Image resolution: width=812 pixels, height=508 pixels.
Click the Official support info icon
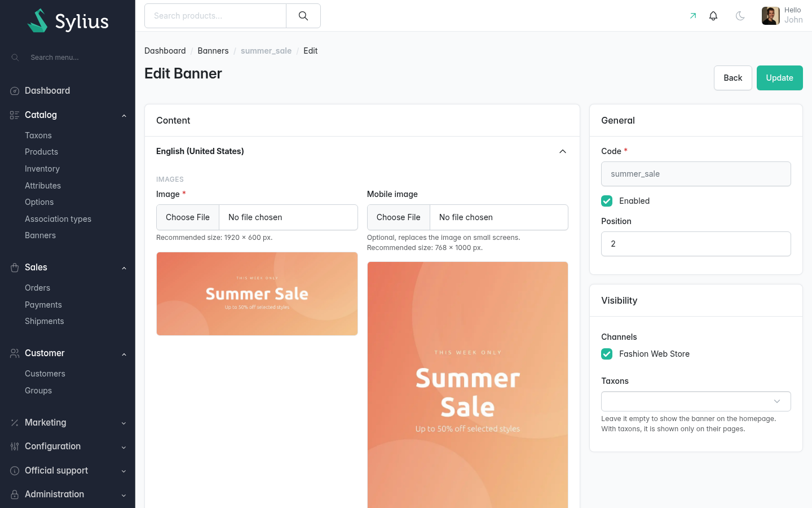15,471
